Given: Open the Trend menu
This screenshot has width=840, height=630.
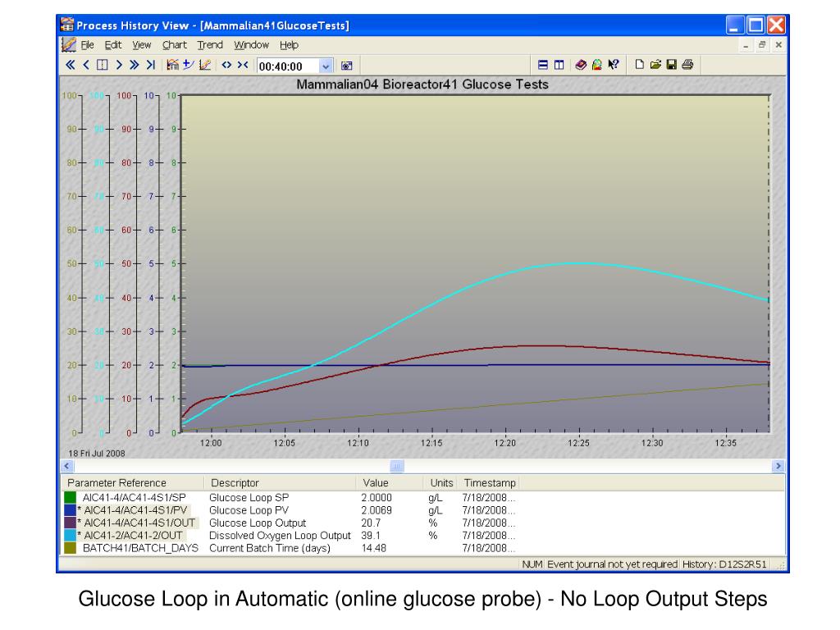Looking at the screenshot, I should [x=210, y=45].
